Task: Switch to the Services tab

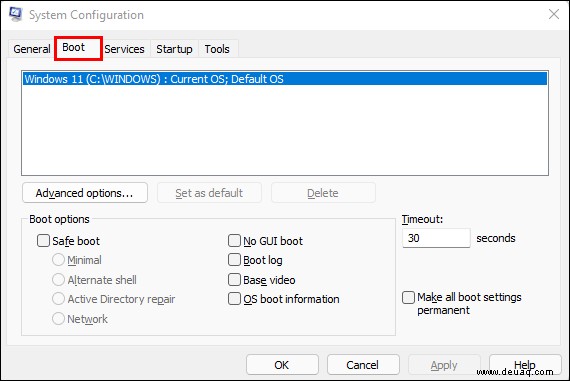Action: pos(124,49)
